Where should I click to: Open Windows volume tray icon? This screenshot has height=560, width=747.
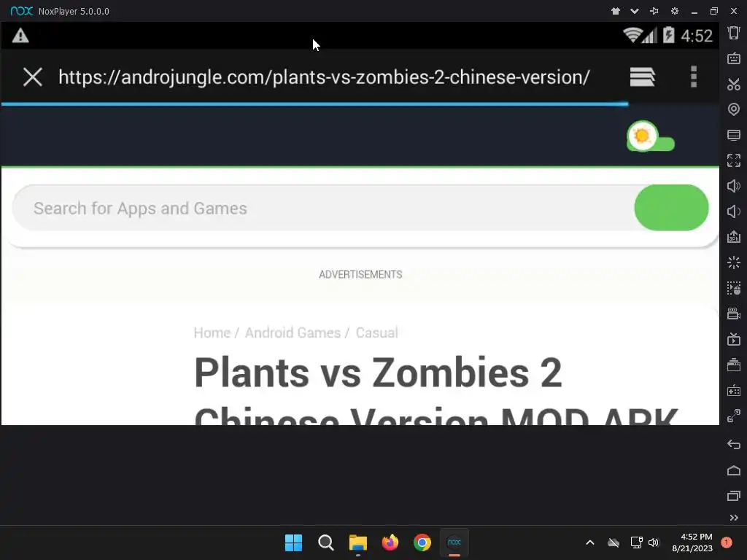[x=654, y=542]
